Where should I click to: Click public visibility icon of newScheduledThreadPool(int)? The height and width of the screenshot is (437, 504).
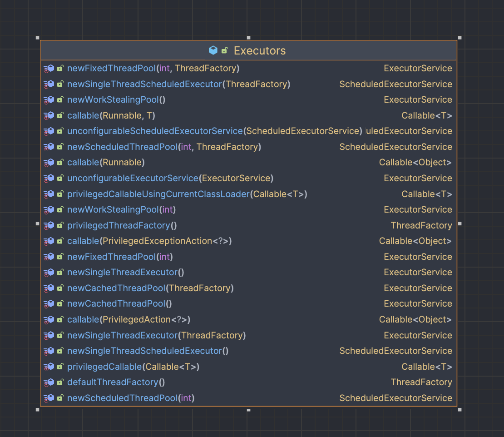(x=60, y=398)
